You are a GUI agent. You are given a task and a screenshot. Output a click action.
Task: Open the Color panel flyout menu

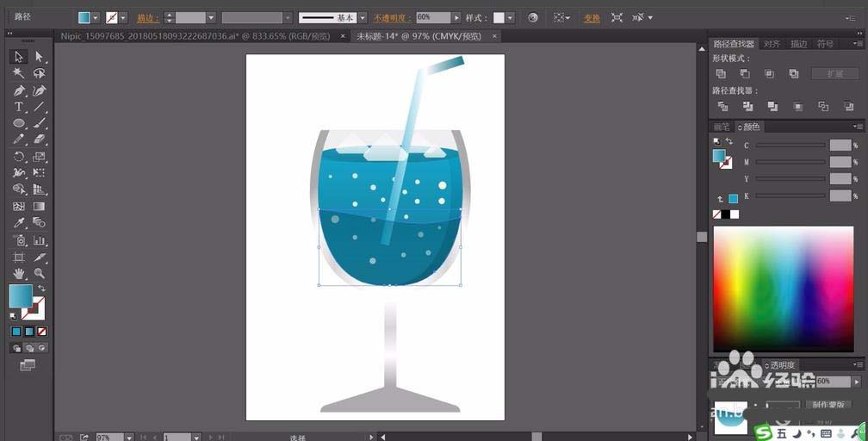[859, 127]
